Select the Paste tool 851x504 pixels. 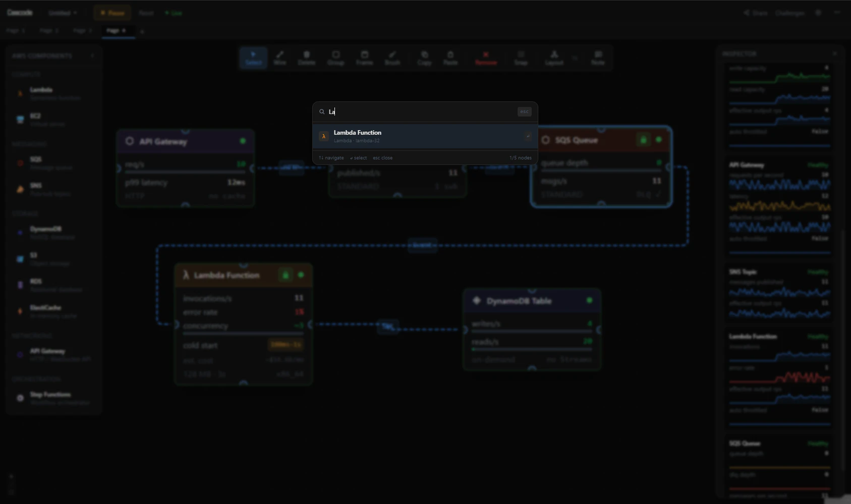(450, 58)
